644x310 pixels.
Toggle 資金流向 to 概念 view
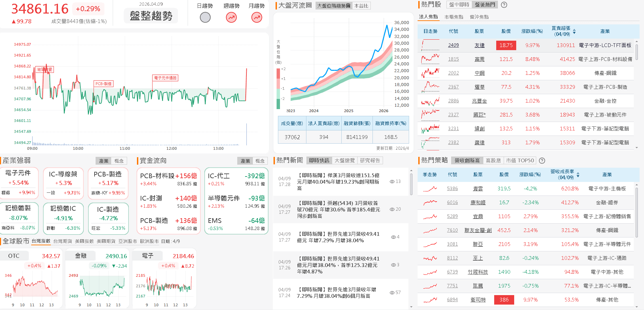click(x=260, y=161)
